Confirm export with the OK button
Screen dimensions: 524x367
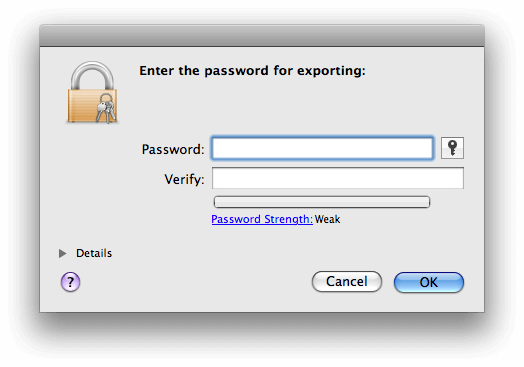(429, 282)
